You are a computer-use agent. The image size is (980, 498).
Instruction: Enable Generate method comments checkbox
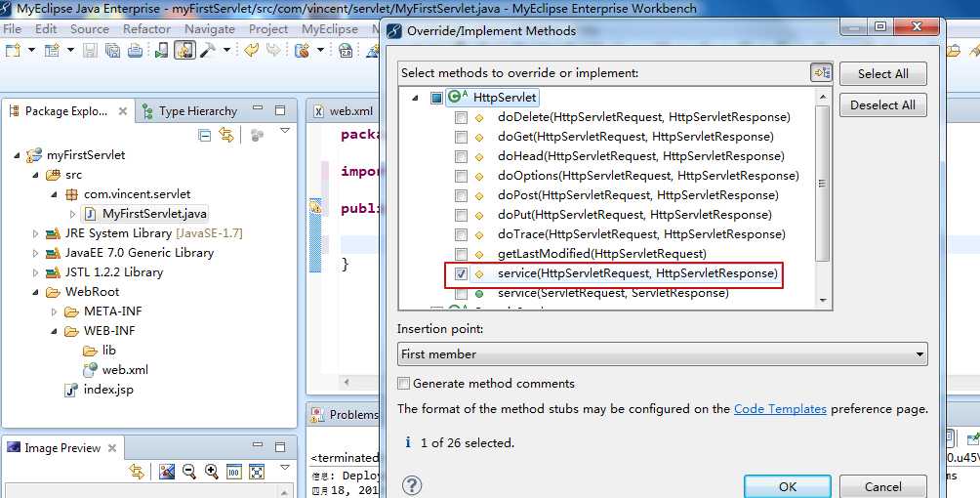click(x=404, y=383)
